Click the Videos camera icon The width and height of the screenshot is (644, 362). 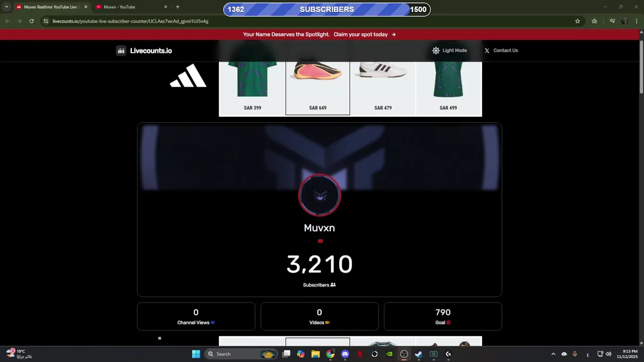328,322
